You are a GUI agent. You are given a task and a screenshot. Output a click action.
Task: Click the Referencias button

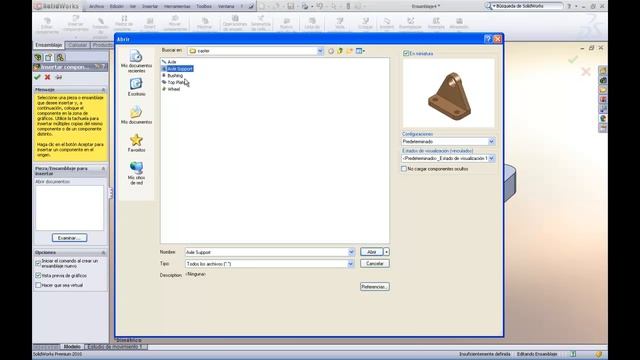pyautogui.click(x=375, y=287)
